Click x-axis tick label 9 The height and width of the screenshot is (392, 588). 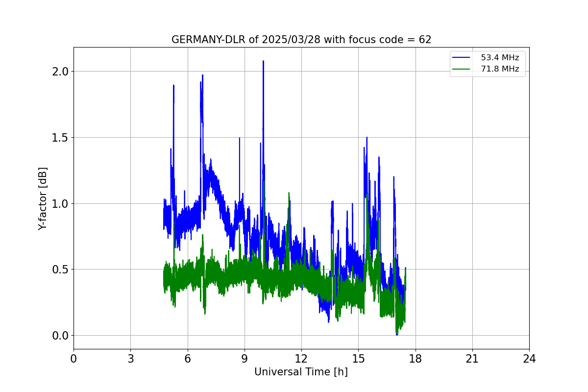pyautogui.click(x=245, y=359)
